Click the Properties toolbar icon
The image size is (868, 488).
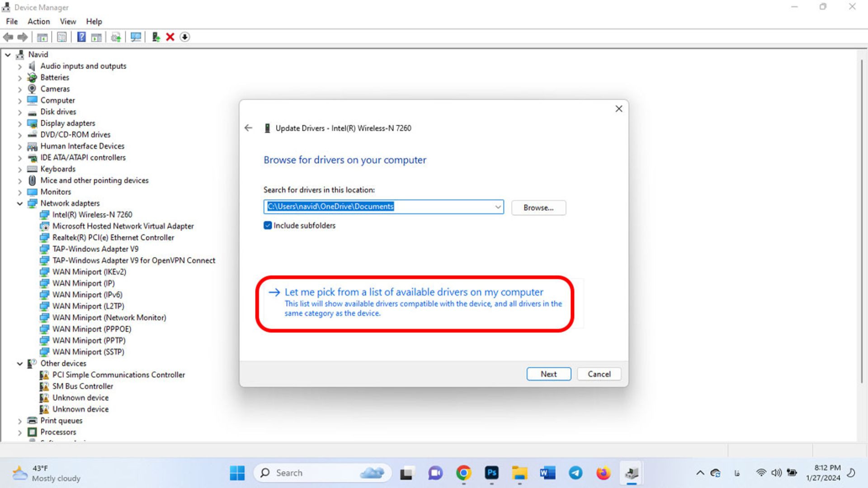(62, 37)
